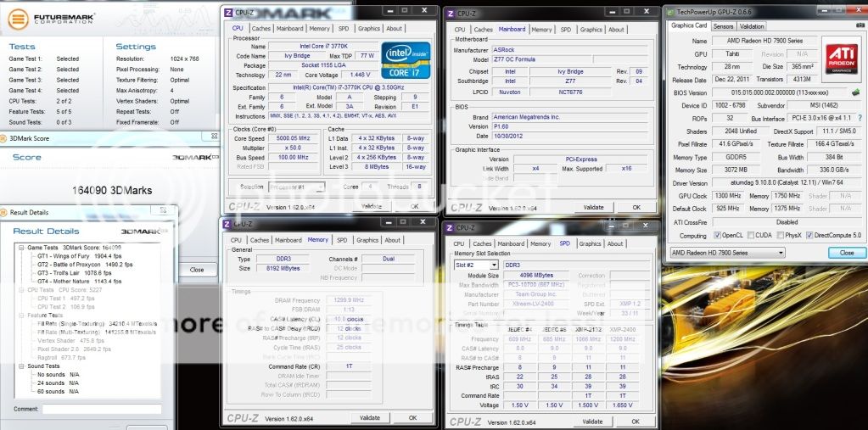Click the Intel Core i7 logo badge
Screen dimensions: 868x430
coord(405,59)
